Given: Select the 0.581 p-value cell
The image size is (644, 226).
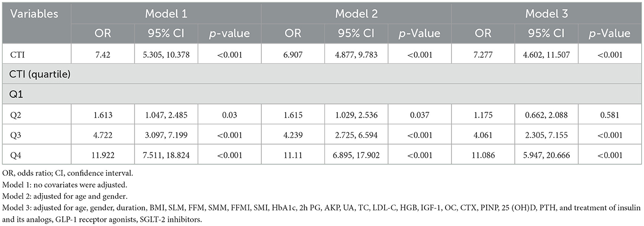Looking at the screenshot, I should [609, 114].
